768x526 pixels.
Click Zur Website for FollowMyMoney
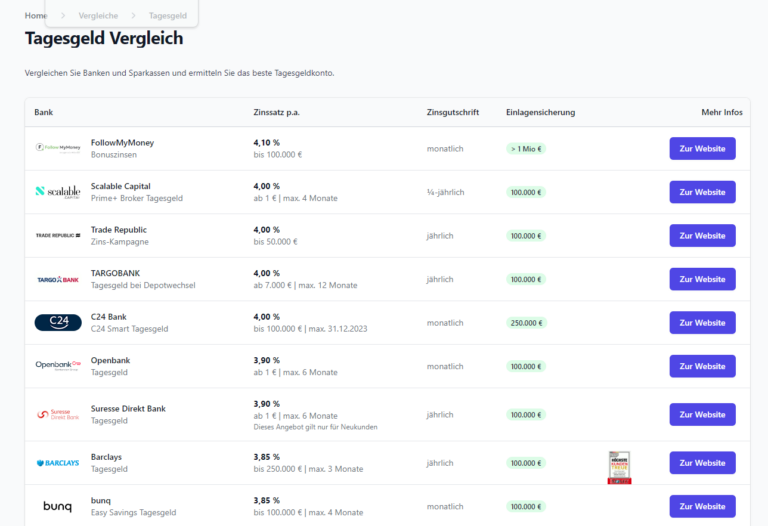[x=702, y=149]
